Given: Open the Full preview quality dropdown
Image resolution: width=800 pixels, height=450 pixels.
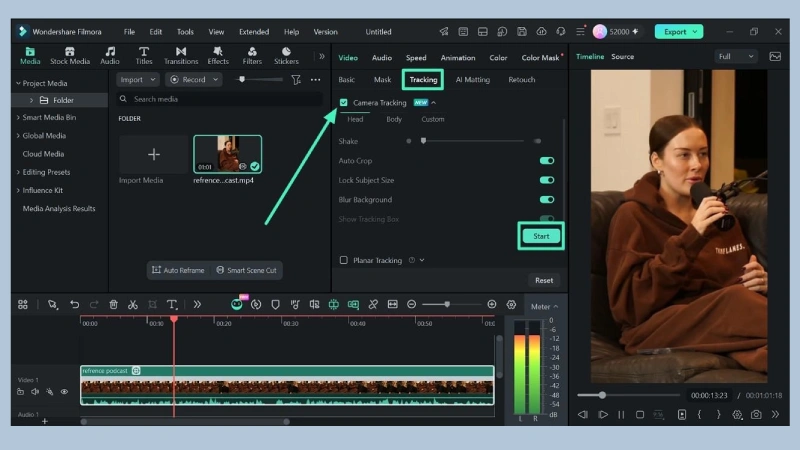Looking at the screenshot, I should [x=735, y=57].
